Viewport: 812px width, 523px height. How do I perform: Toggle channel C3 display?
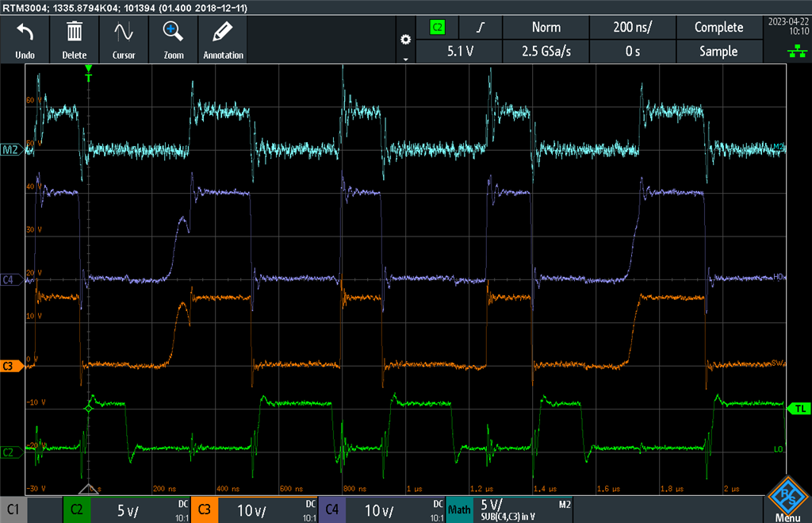coord(204,510)
